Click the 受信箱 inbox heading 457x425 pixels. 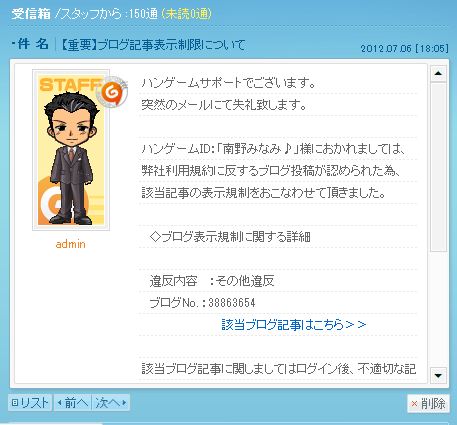coord(31,14)
